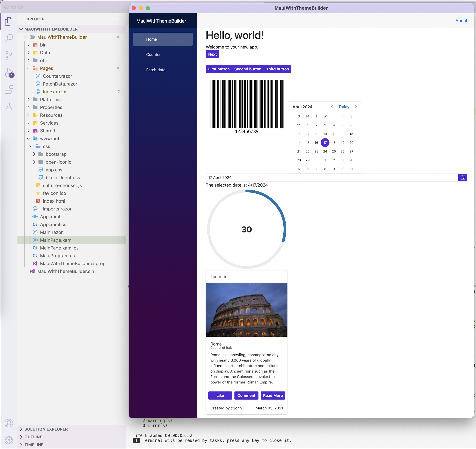
Task: Open Explorer more actions ellipsis
Action: [117, 19]
